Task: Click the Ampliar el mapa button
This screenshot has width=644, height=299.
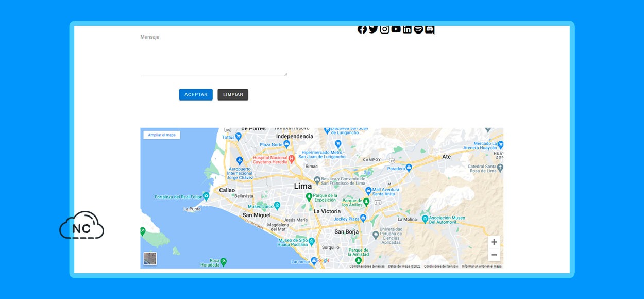Action: point(162,135)
